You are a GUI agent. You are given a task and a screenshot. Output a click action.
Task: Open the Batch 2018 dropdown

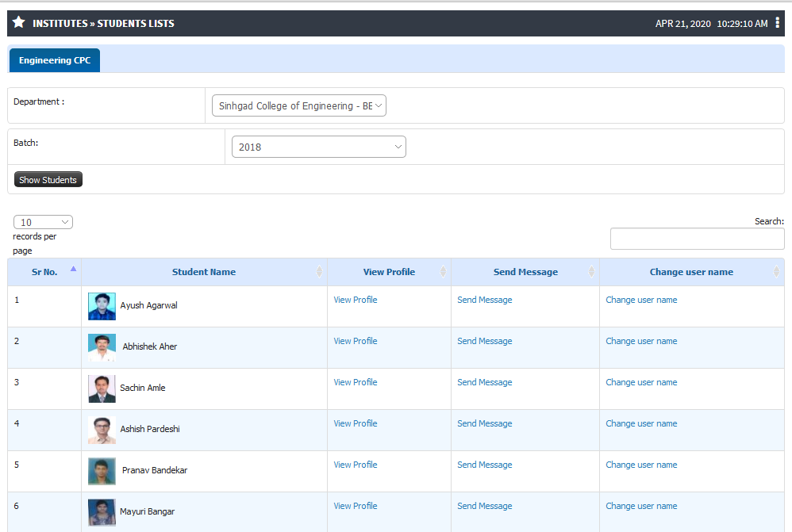319,147
